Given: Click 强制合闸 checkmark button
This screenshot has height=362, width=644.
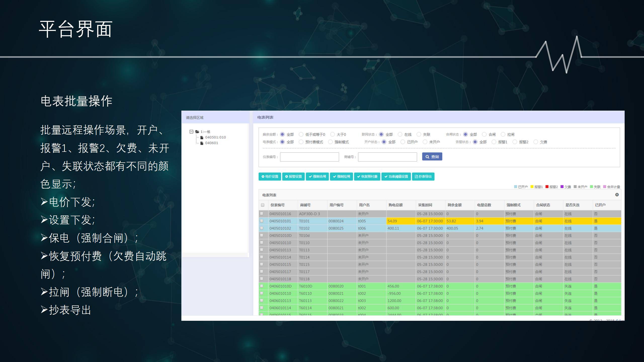Looking at the screenshot, I should [x=317, y=176].
